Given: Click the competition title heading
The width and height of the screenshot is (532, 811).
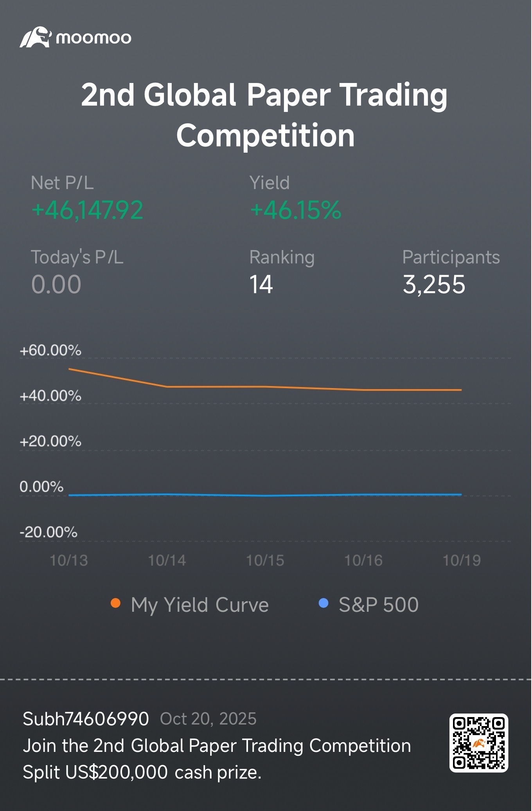Looking at the screenshot, I should tap(265, 115).
